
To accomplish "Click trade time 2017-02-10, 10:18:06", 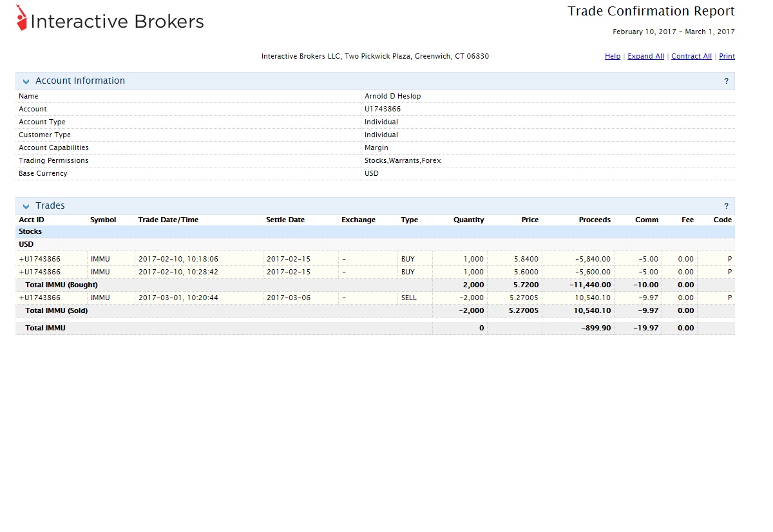I will point(178,259).
